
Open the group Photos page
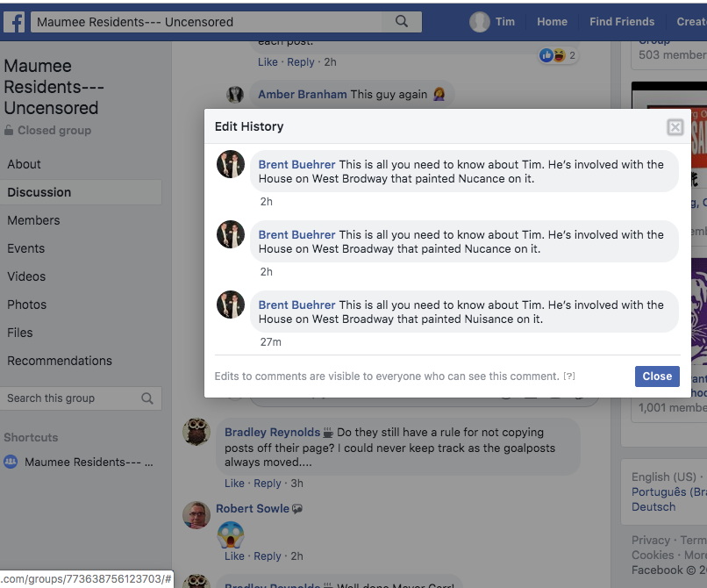point(27,305)
